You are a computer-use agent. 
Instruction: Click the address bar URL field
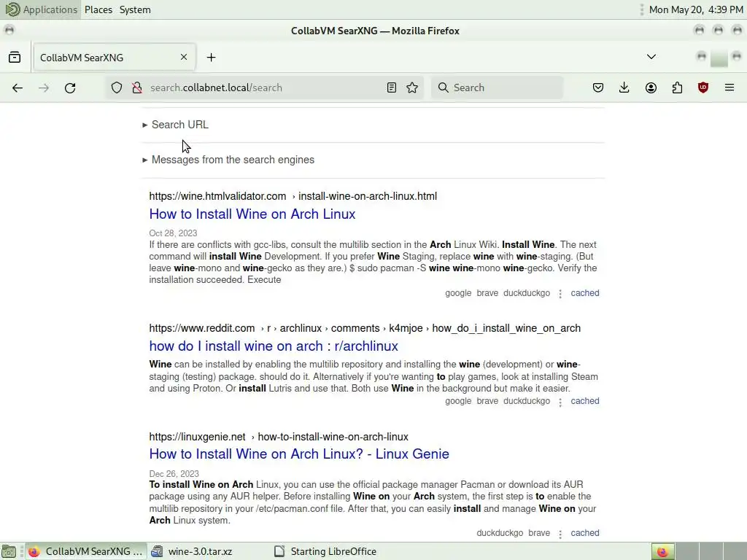click(264, 87)
